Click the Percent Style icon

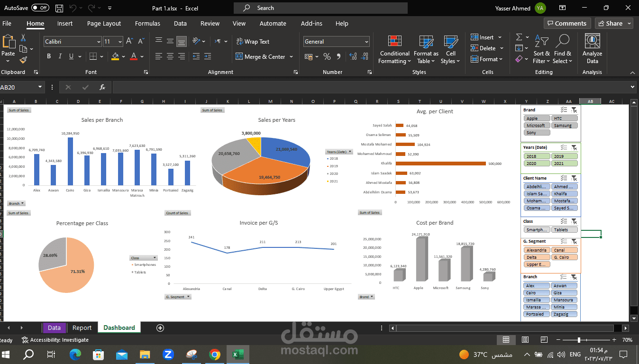pyautogui.click(x=327, y=56)
